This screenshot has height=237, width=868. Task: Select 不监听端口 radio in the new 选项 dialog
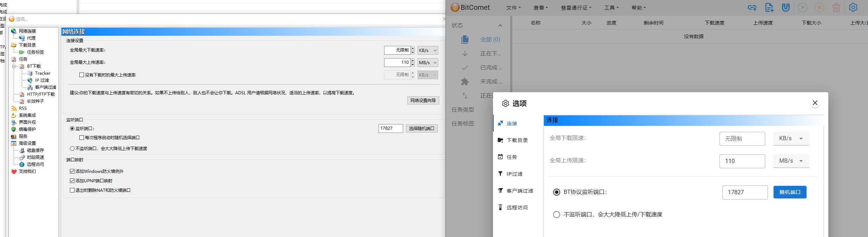[x=557, y=215]
